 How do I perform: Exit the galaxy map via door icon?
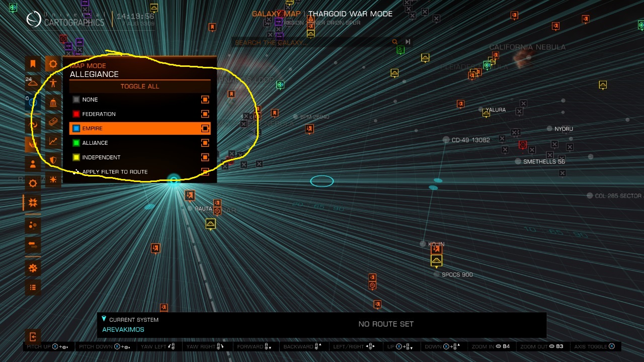coord(33,336)
